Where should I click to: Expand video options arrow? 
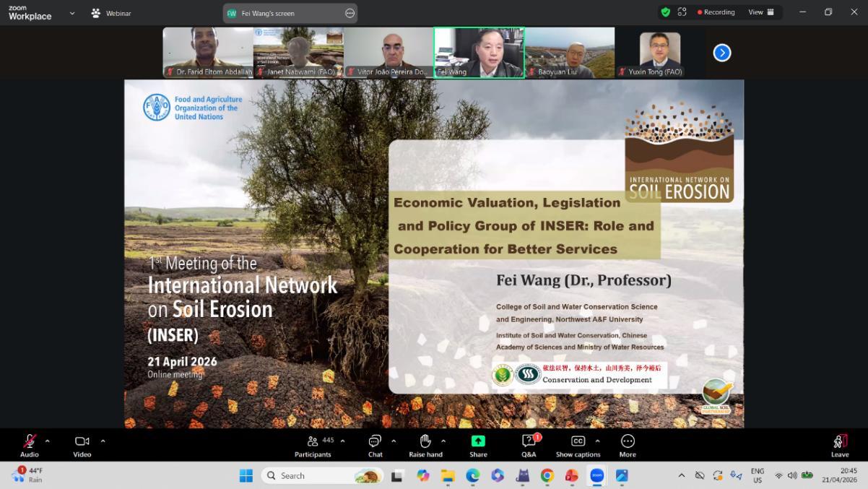tap(103, 441)
